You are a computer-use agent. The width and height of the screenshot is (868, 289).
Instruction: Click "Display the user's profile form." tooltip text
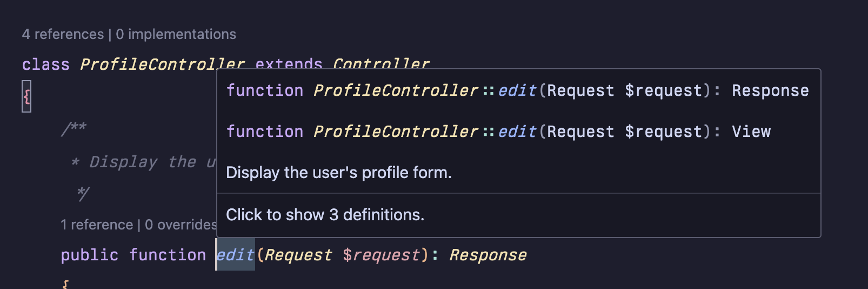338,173
